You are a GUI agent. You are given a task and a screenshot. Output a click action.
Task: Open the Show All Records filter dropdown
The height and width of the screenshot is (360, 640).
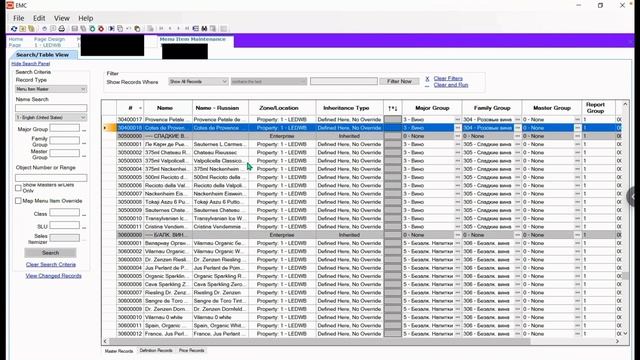[198, 82]
